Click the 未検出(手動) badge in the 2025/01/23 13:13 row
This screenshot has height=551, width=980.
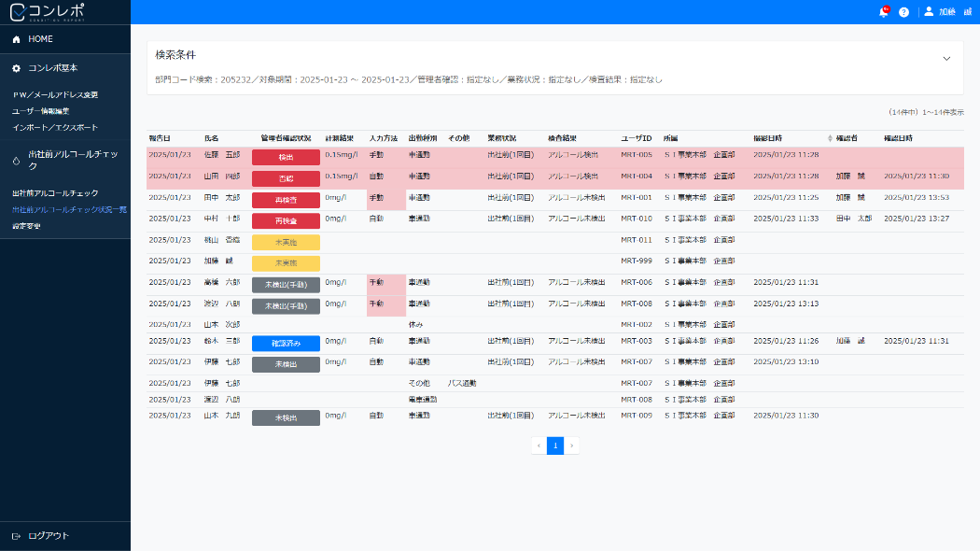tap(286, 305)
